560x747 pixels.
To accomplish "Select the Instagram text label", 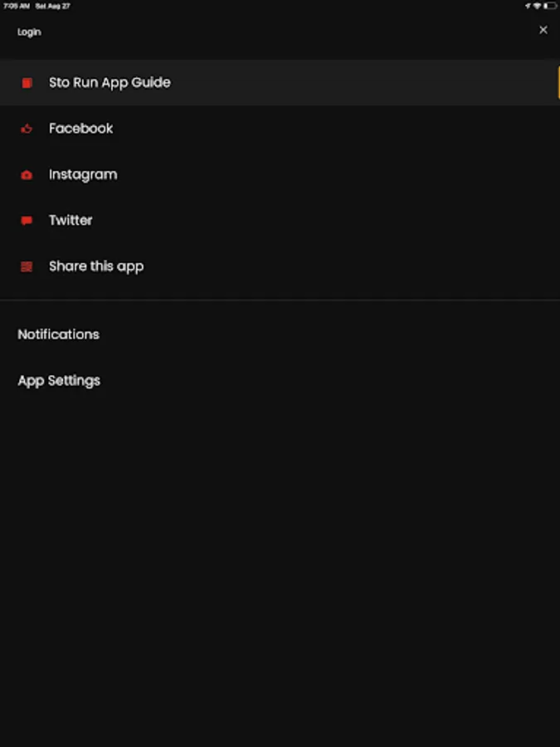I will click(83, 175).
